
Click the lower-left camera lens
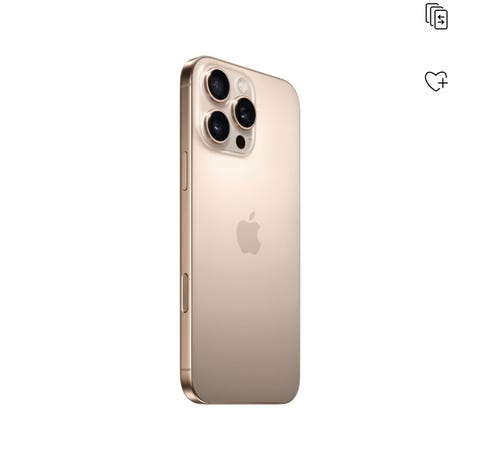[x=218, y=127]
